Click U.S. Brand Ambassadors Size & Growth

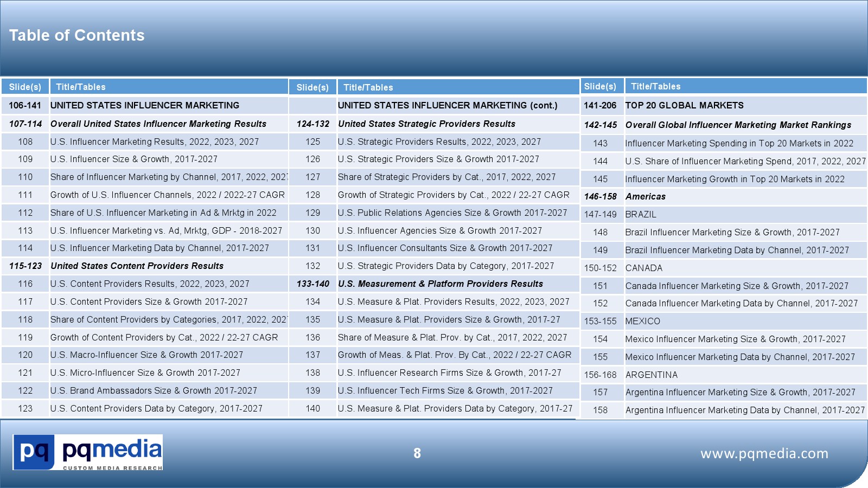[x=154, y=390]
